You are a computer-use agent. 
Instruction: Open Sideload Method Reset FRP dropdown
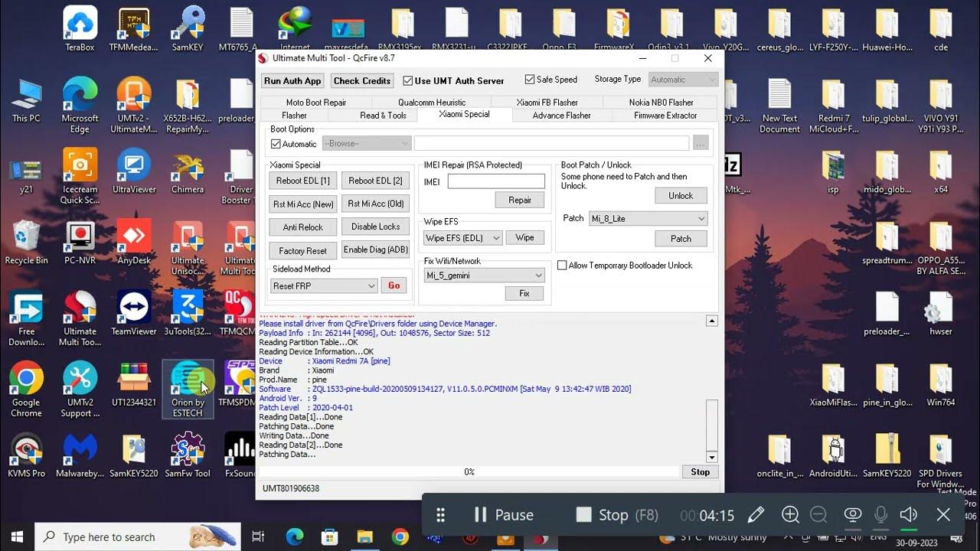click(325, 285)
